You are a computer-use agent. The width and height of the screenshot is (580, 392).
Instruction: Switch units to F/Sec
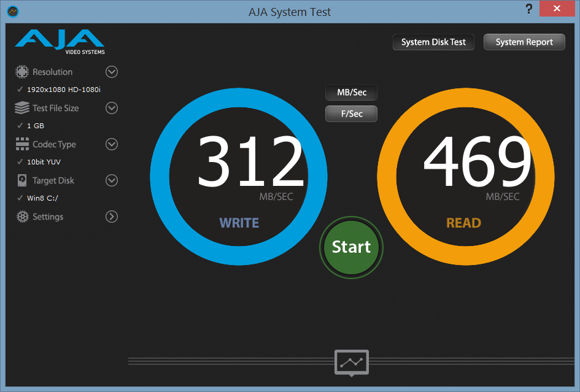click(x=352, y=114)
